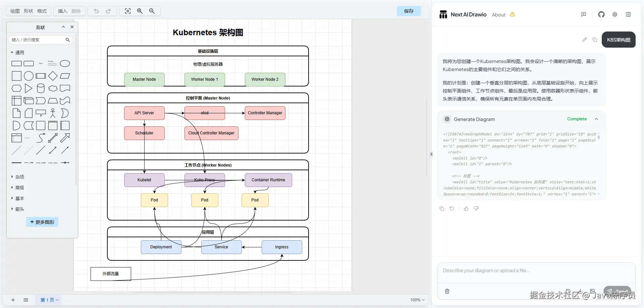Viewport: 644px width, 308px height.
Task: Open the 格式 menu
Action: [x=42, y=11]
